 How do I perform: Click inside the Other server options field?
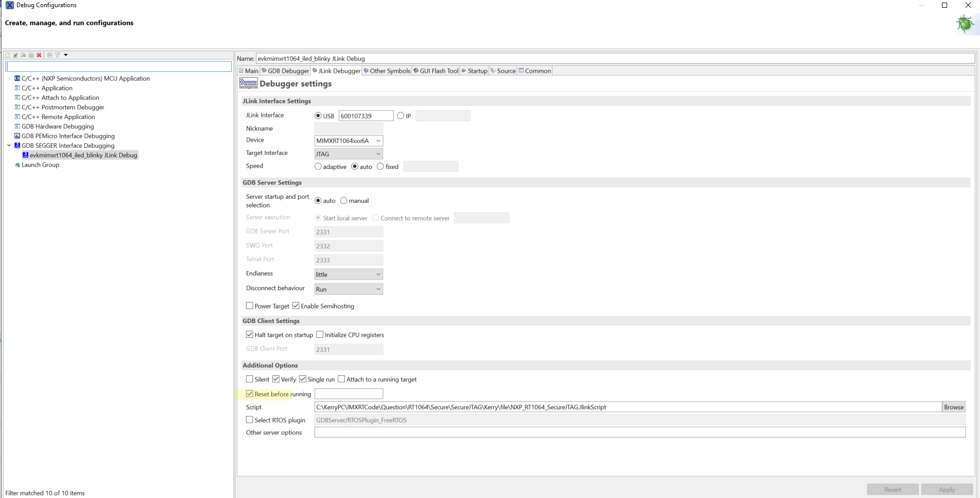565,432
